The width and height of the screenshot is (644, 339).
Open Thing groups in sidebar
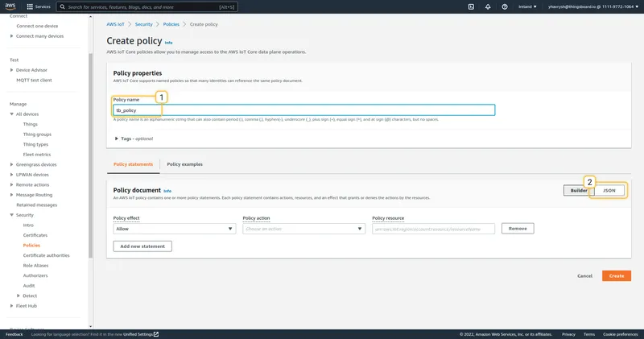coord(37,134)
